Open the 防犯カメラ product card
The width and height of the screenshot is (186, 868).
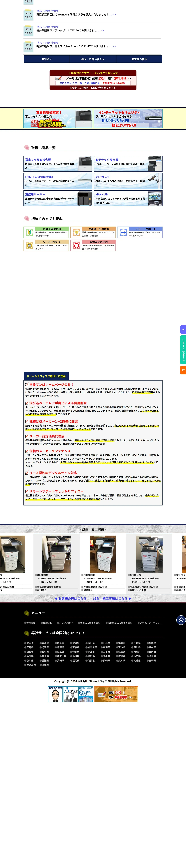tap(128, 181)
